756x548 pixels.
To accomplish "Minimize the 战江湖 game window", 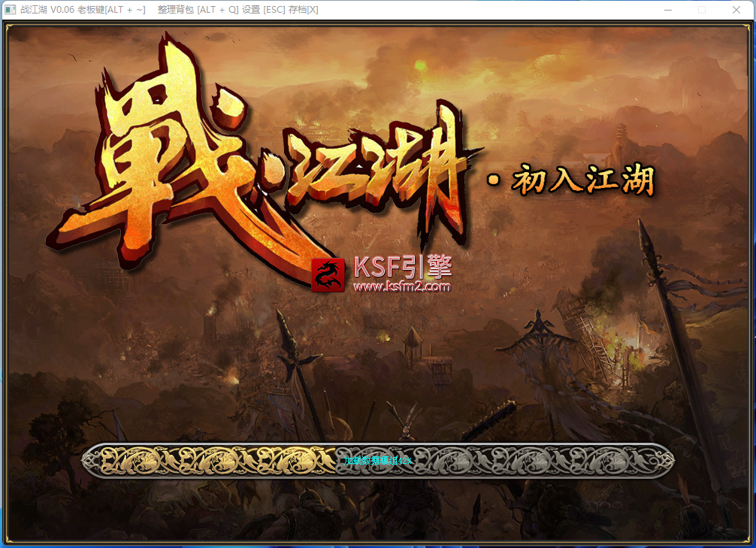I will 668,10.
